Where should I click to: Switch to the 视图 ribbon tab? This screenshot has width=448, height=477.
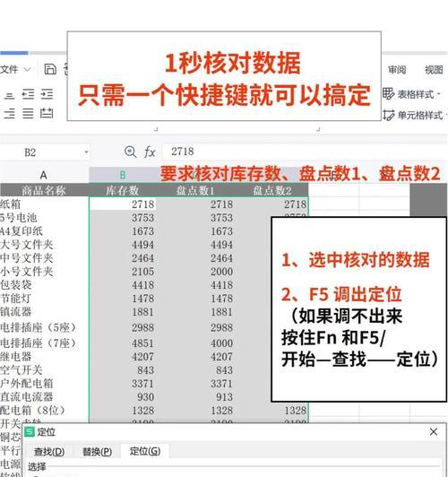(x=434, y=70)
